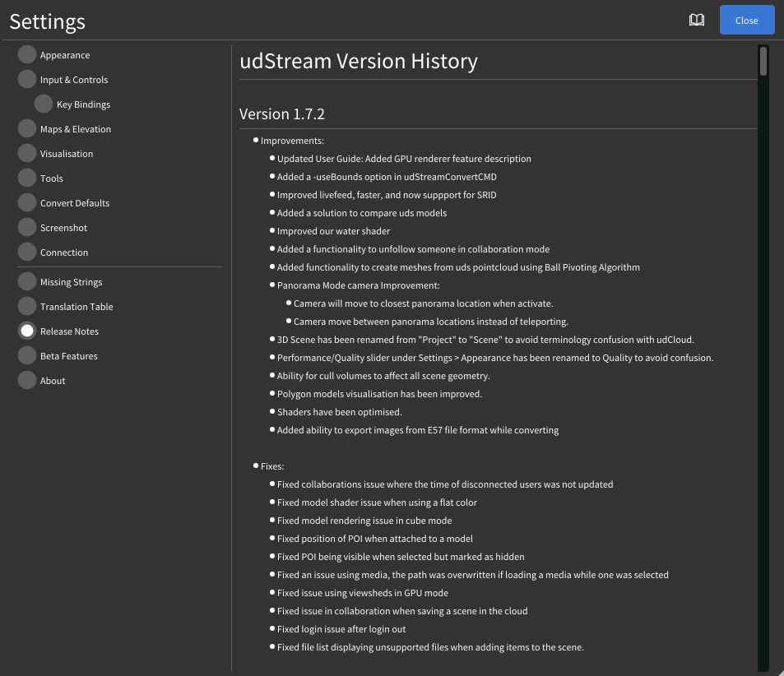Switch to Visualisation settings

[27, 154]
